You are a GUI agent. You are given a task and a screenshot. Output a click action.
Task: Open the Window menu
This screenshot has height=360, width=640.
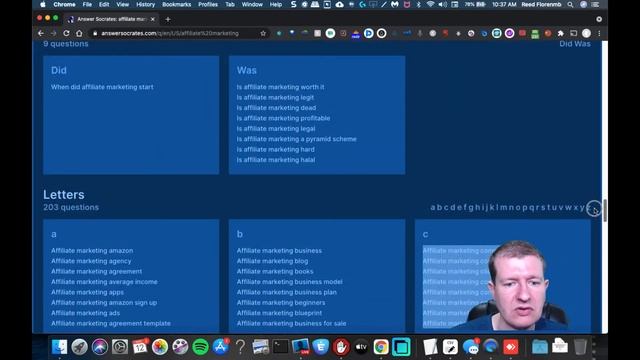(252, 4)
